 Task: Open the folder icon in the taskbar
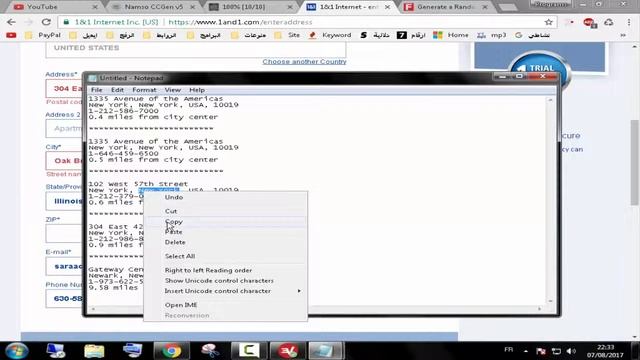(94, 351)
